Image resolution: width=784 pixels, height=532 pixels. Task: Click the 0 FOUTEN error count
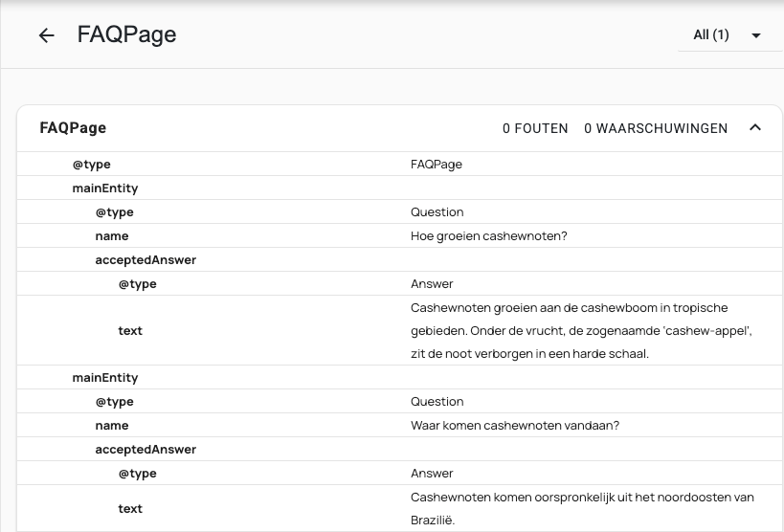coord(535,128)
